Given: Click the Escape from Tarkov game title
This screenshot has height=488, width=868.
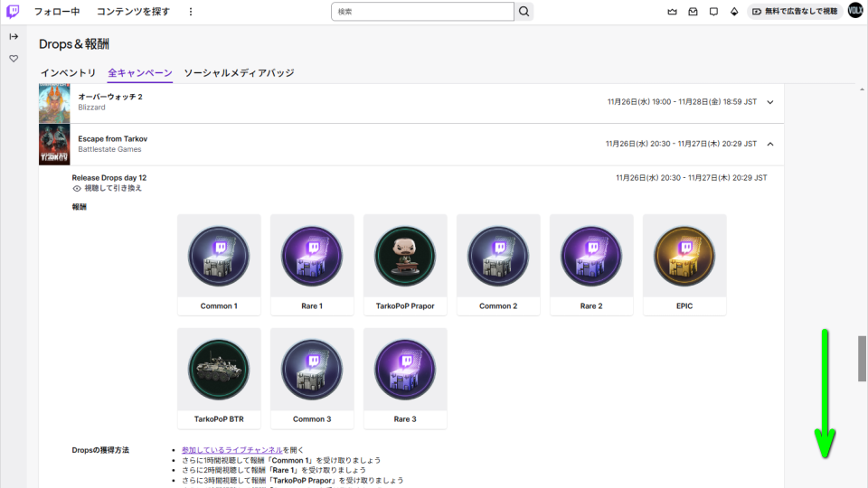Looking at the screenshot, I should click(x=112, y=139).
